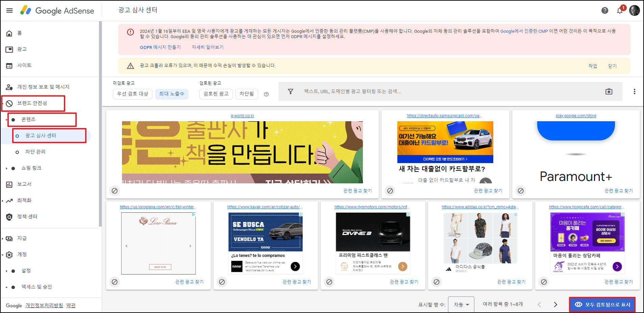The width and height of the screenshot is (644, 313).
Task: Open the notifications bell
Action: pyautogui.click(x=620, y=10)
